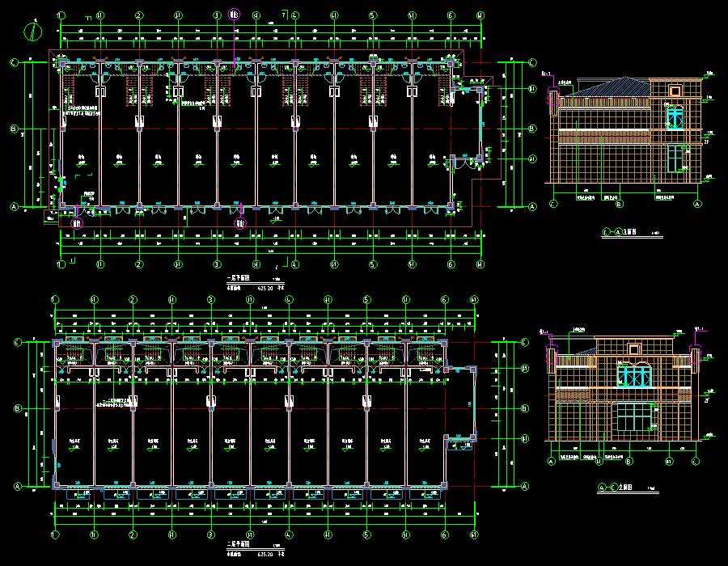The height and width of the screenshot is (566, 728).
Task: Select grid bubble C left of the upper floor plan
Action: 15,62
